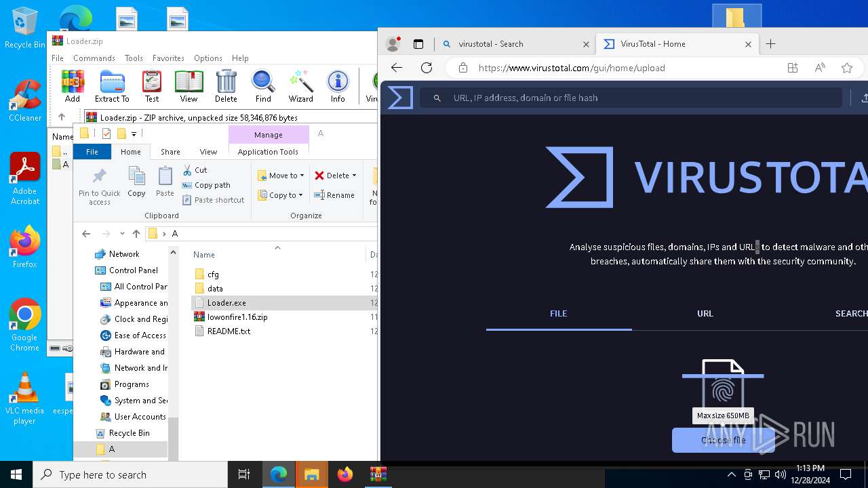This screenshot has height=488, width=868.
Task: Select the FILE tab on VirusTotal
Action: tap(559, 314)
